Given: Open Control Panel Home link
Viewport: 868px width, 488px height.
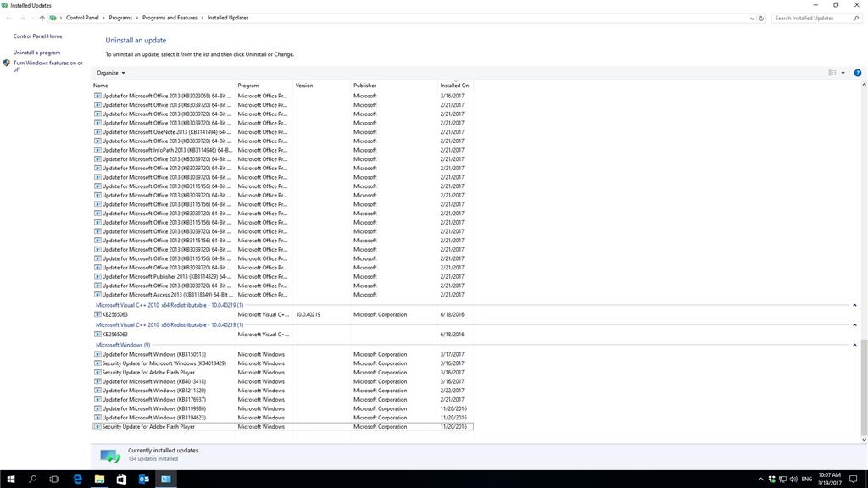Looking at the screenshot, I should pyautogui.click(x=37, y=36).
